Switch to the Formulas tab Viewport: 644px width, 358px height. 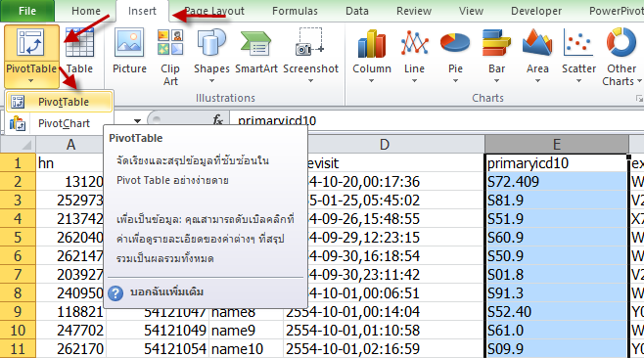coord(295,11)
